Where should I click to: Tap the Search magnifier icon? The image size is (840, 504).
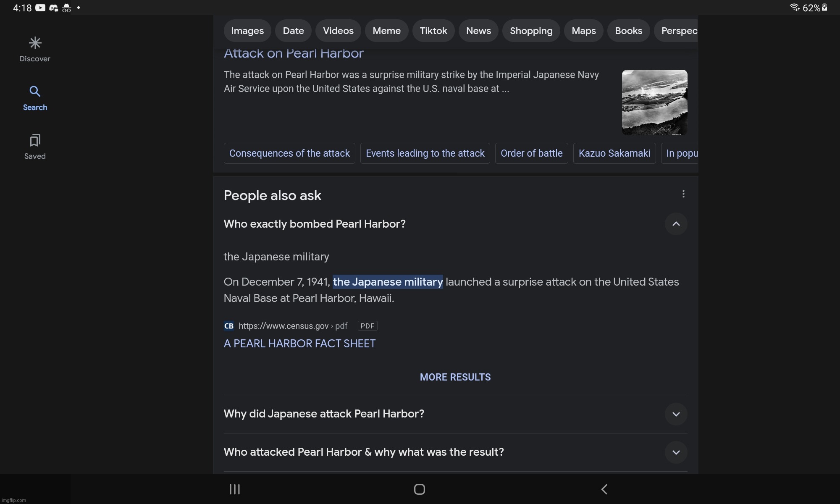[35, 92]
